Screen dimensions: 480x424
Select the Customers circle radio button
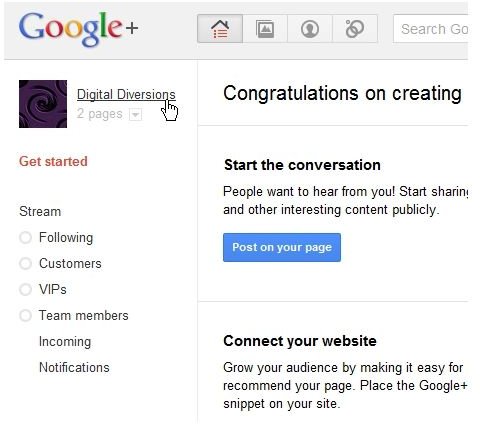point(25,264)
